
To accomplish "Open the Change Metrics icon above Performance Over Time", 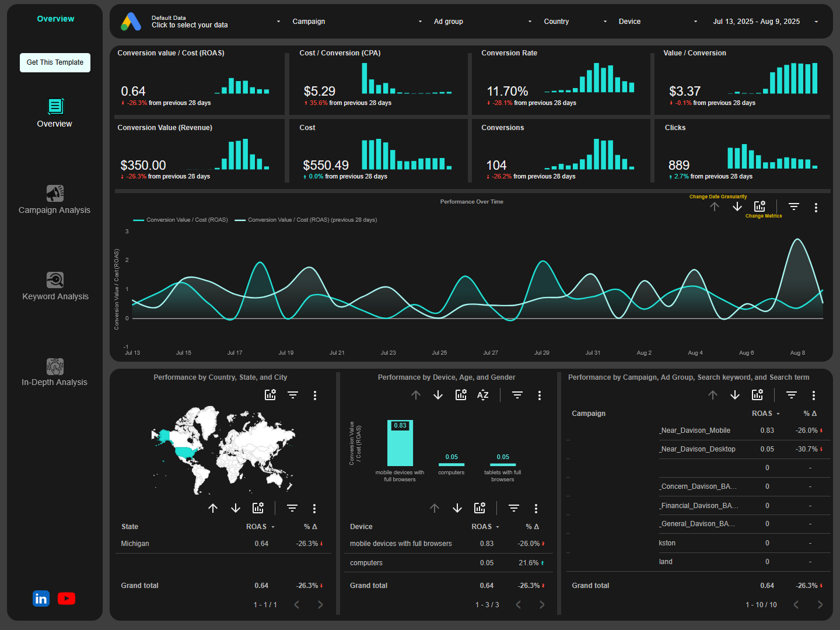I will click(759, 206).
